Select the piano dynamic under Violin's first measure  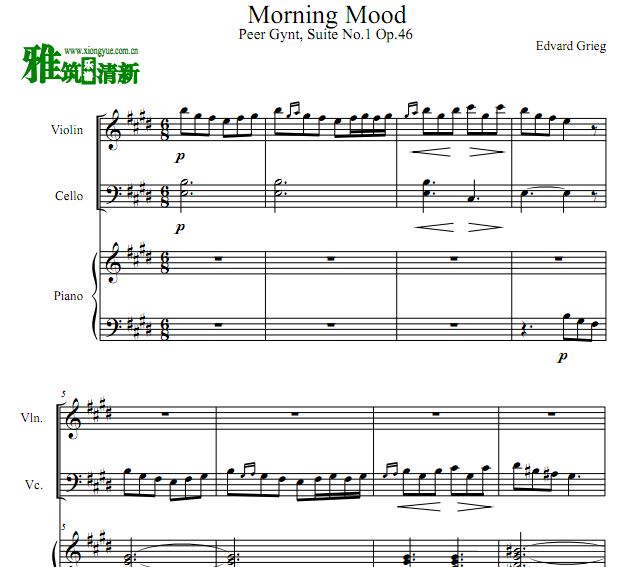pos(180,157)
